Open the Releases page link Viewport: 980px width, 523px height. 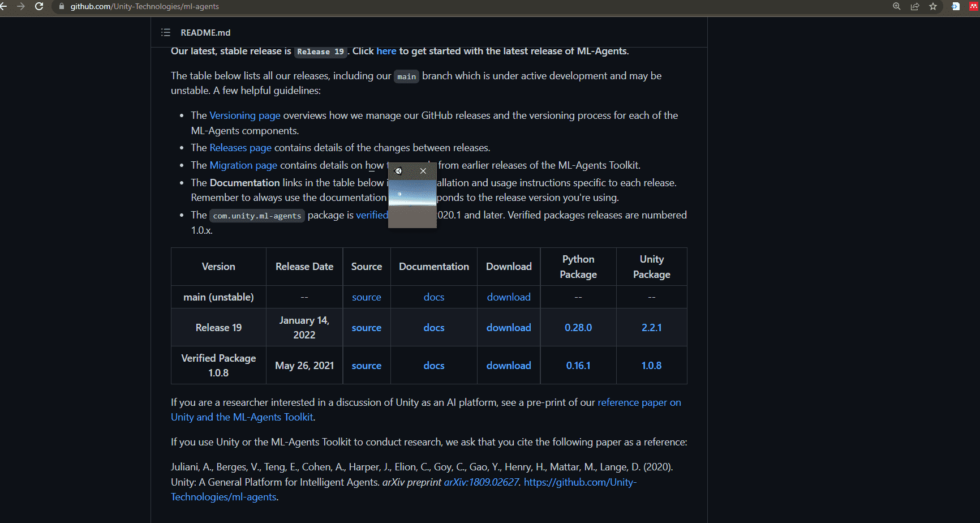click(x=240, y=148)
